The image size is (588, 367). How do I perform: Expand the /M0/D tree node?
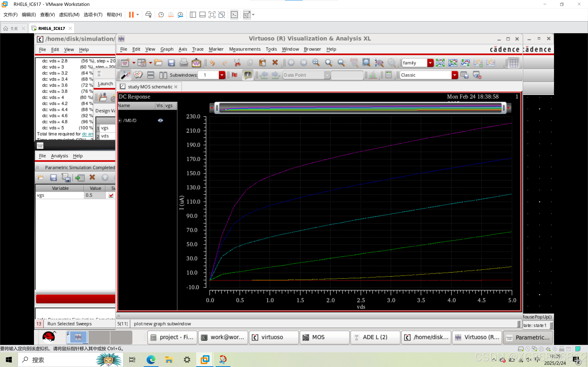[x=120, y=120]
